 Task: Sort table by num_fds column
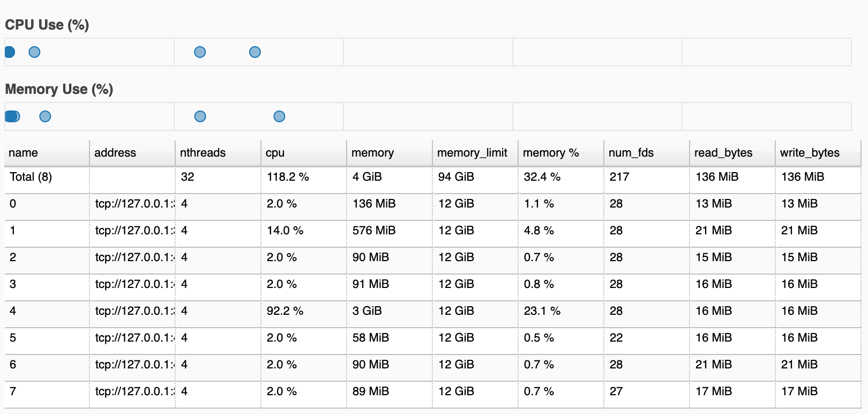[631, 153]
